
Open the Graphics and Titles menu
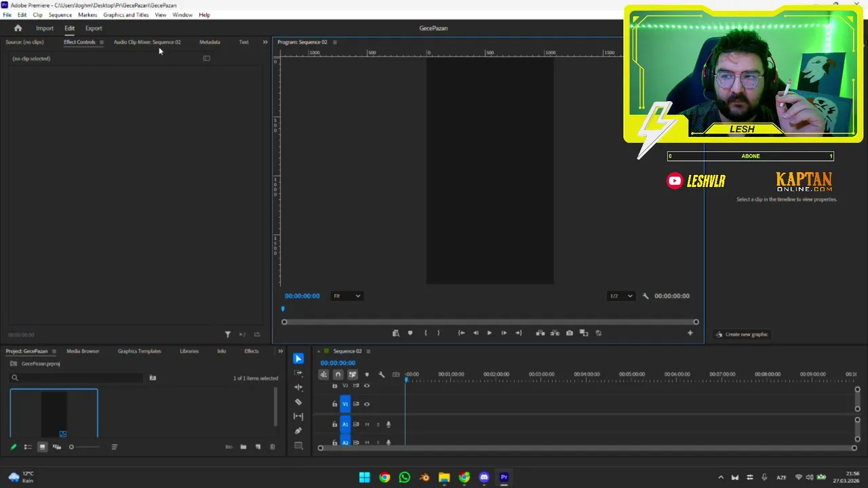pyautogui.click(x=126, y=15)
